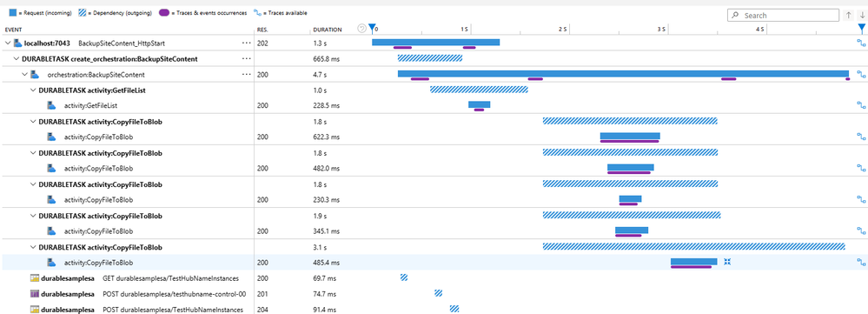Select the GET TestHubNameInstances 69.7 ms bar
Image resolution: width=868 pixels, height=314 pixels.
pyautogui.click(x=404, y=277)
